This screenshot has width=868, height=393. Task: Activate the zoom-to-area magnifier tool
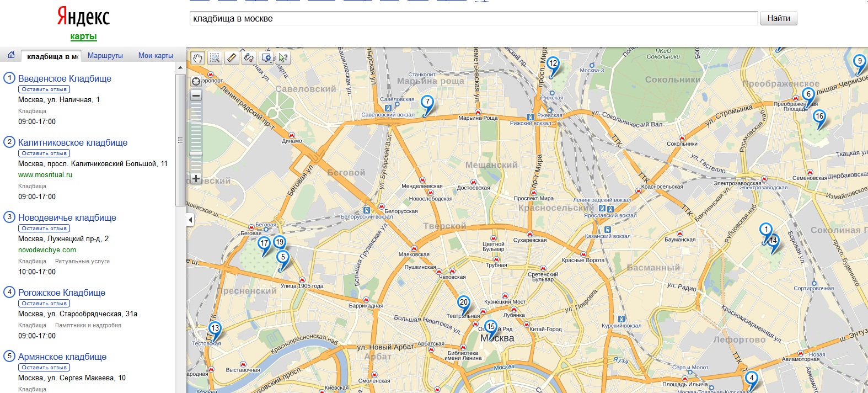(x=215, y=58)
